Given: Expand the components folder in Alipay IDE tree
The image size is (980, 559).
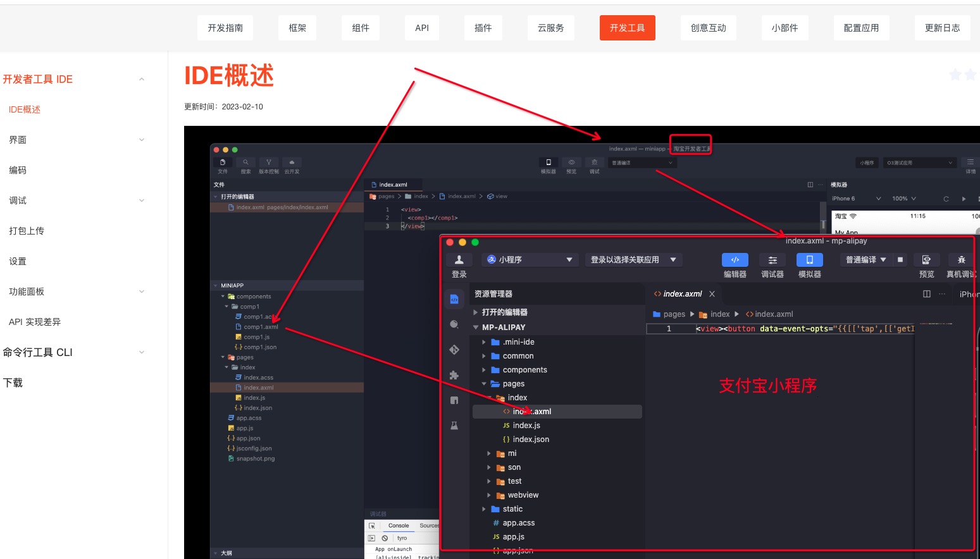Looking at the screenshot, I should 557,370.
